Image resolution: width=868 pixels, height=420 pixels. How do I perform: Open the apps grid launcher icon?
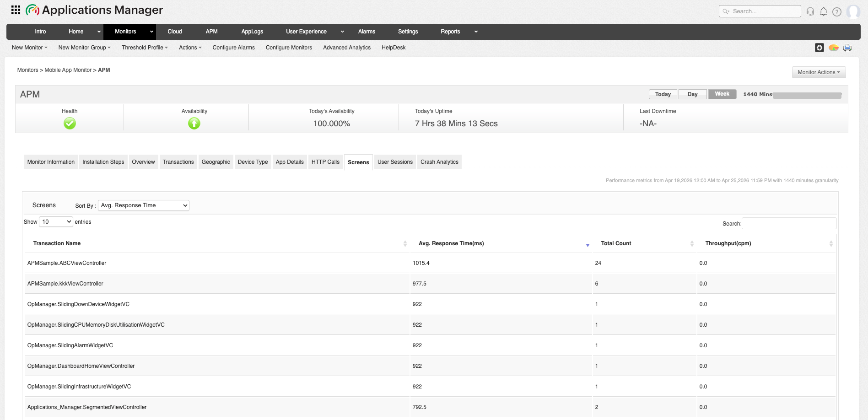click(x=16, y=10)
